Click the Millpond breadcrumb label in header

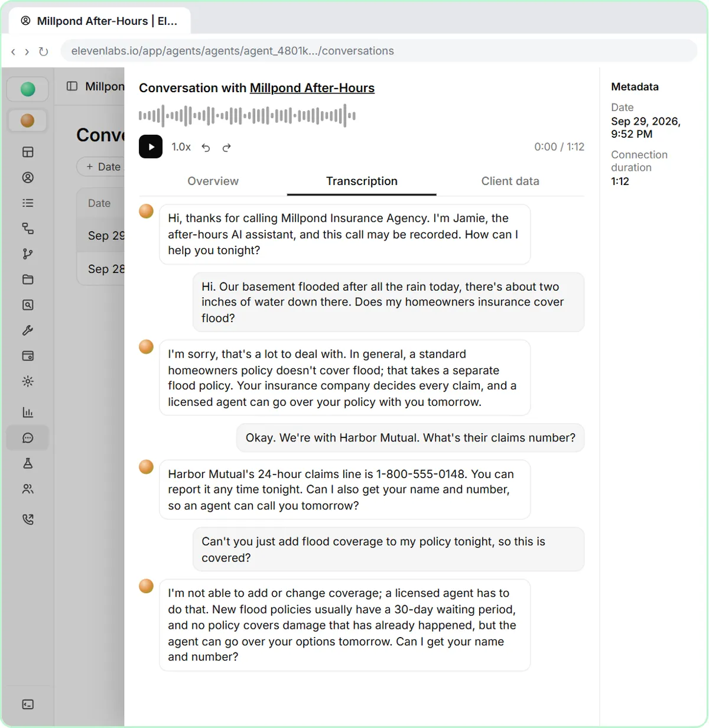[x=105, y=86]
